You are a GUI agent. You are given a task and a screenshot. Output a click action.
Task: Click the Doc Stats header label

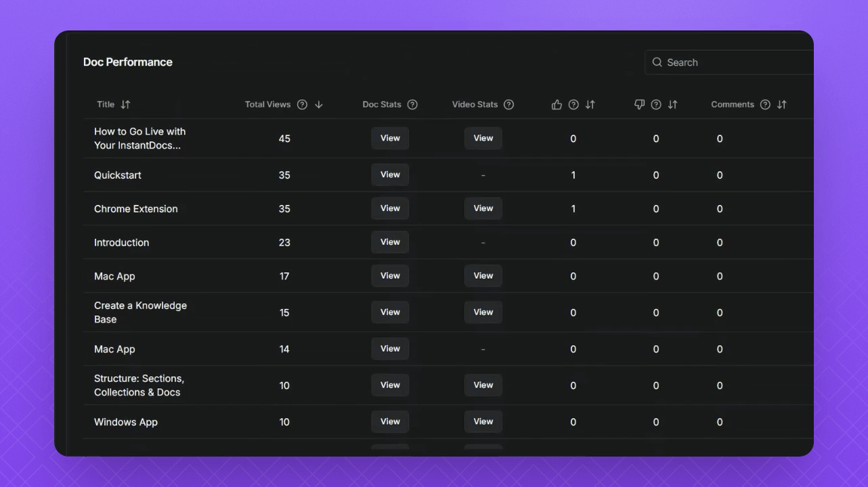pos(382,104)
